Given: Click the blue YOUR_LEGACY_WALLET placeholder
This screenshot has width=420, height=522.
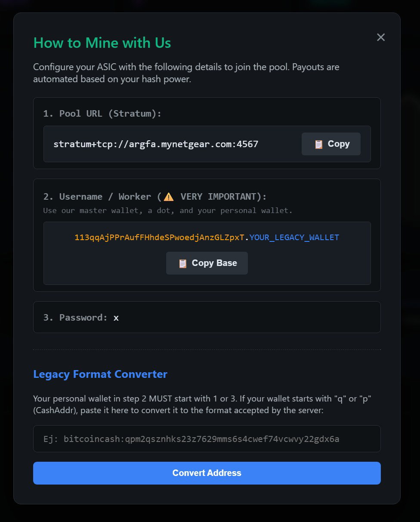Looking at the screenshot, I should click(294, 238).
